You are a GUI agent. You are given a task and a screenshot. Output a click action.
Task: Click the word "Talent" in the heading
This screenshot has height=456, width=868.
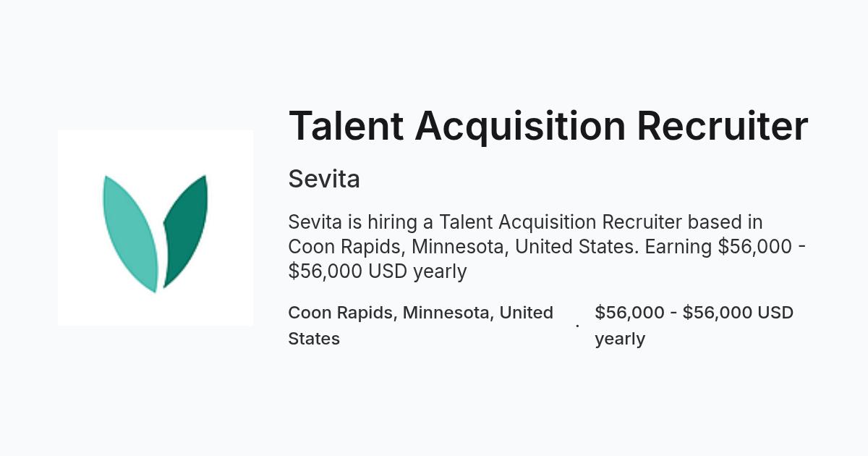[346, 125]
